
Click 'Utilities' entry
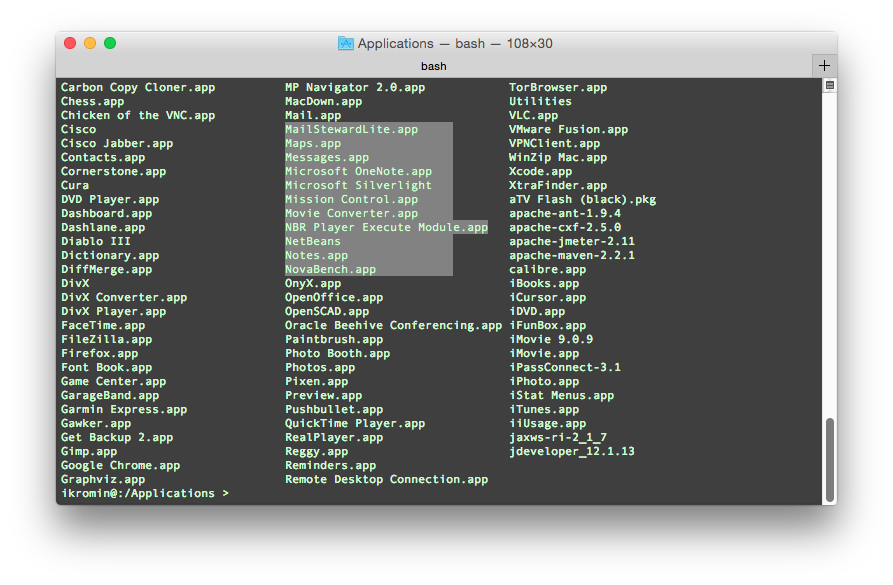(x=540, y=101)
